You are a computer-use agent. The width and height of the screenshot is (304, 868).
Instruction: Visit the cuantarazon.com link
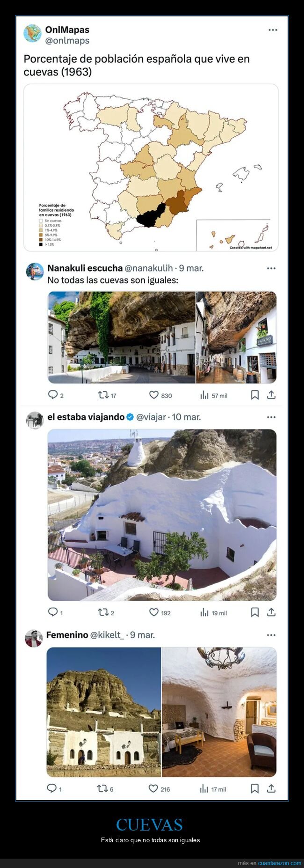point(280,863)
